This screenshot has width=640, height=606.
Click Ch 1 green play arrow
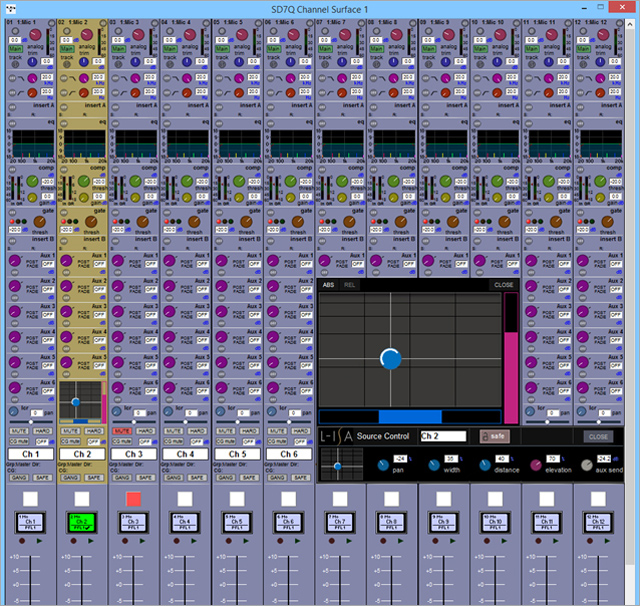(x=39, y=541)
